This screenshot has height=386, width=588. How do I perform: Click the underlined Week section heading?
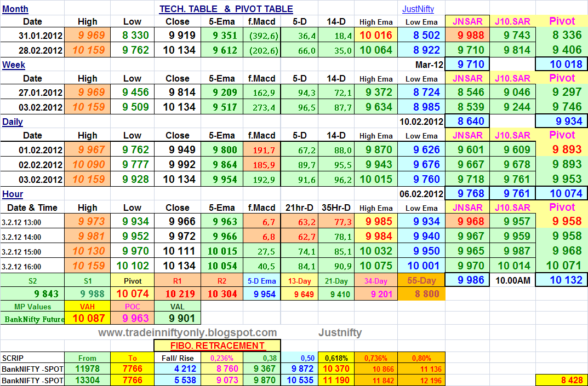[x=14, y=65]
